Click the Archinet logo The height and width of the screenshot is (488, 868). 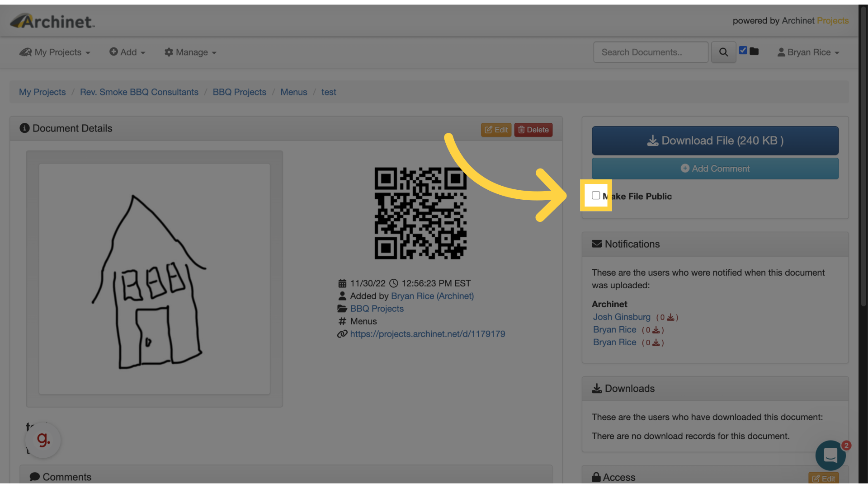(x=53, y=21)
